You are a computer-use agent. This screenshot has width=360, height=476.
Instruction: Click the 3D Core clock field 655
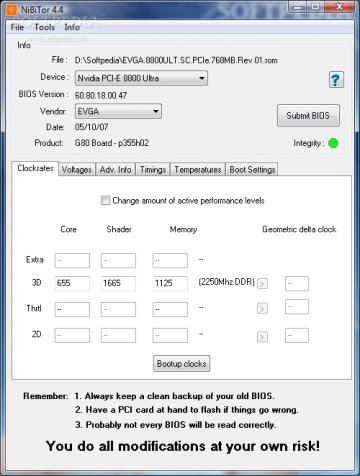point(72,283)
